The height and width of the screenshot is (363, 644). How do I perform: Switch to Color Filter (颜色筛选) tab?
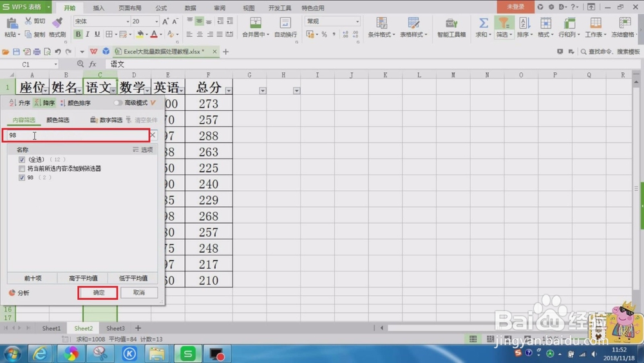58,120
